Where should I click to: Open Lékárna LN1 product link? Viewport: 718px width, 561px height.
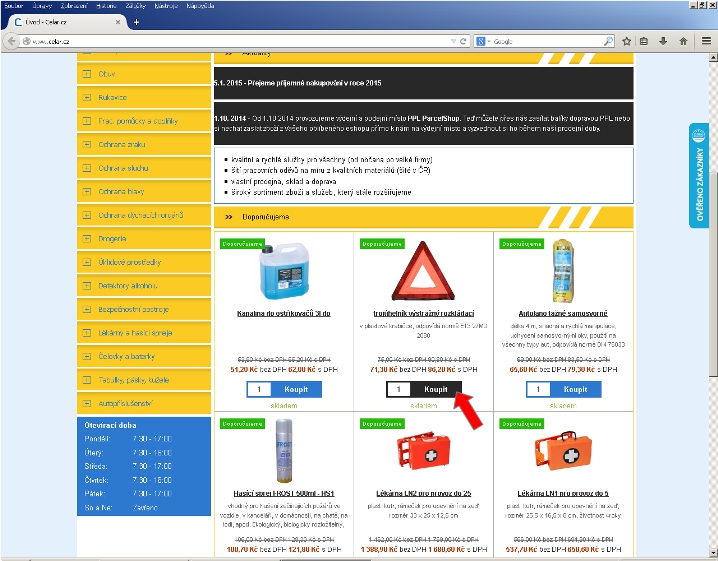tap(563, 494)
